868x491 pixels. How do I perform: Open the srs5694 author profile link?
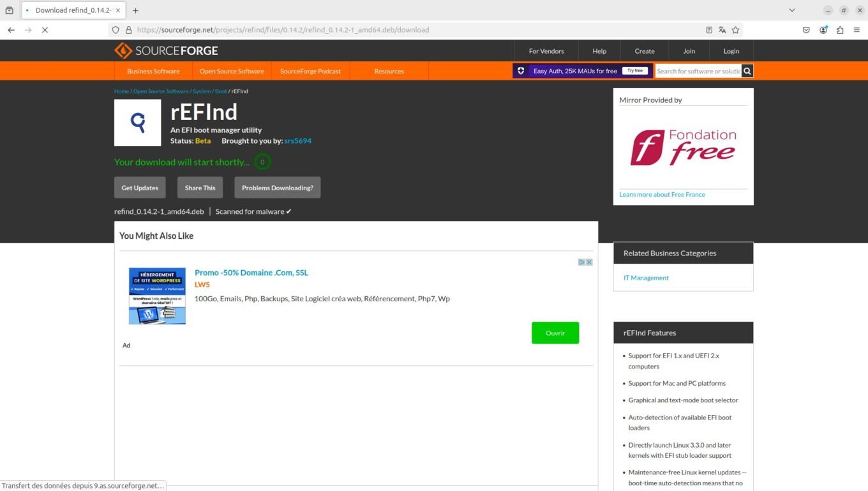(298, 140)
